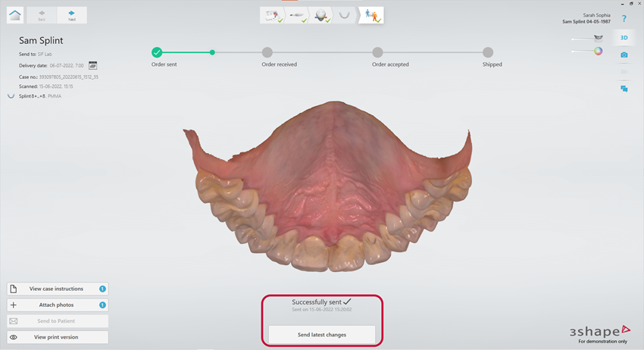The image size is (644, 350).
Task: Click Attach photos button
Action: pos(58,305)
